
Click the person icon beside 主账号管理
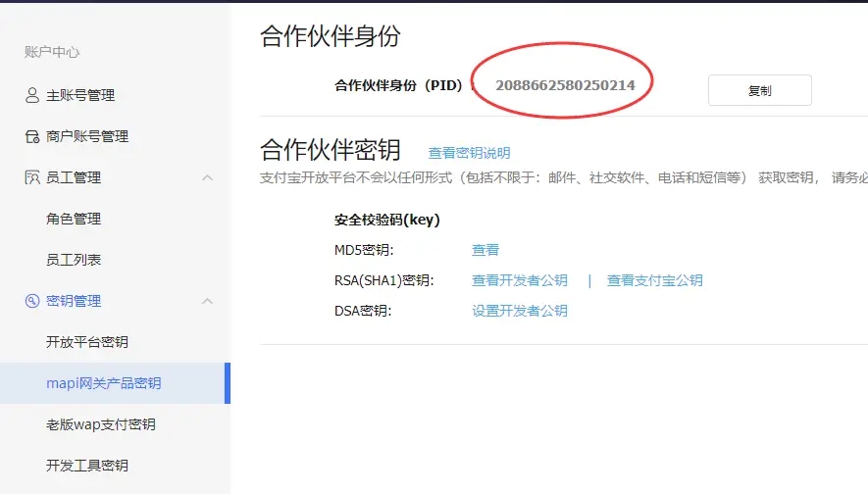(x=31, y=95)
